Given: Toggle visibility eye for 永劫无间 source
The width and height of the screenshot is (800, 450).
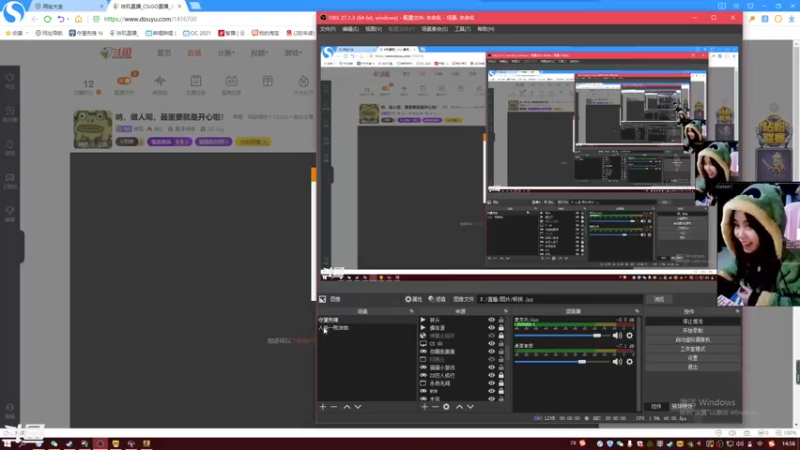Looking at the screenshot, I should point(491,383).
